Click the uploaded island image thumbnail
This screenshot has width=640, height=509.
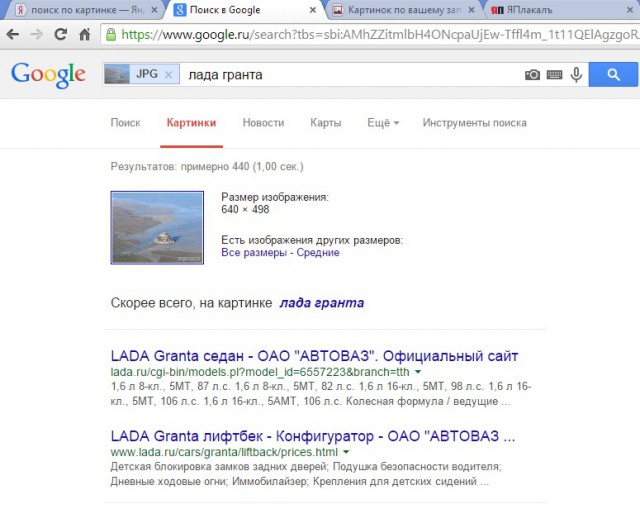(x=157, y=227)
